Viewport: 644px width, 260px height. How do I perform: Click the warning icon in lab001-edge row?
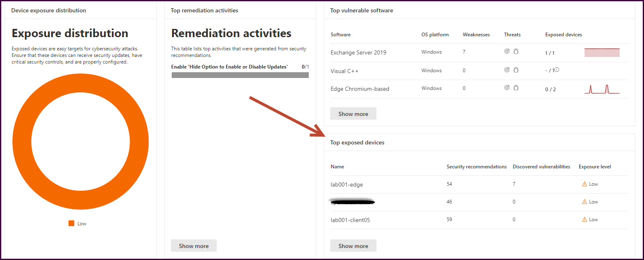[x=584, y=184]
